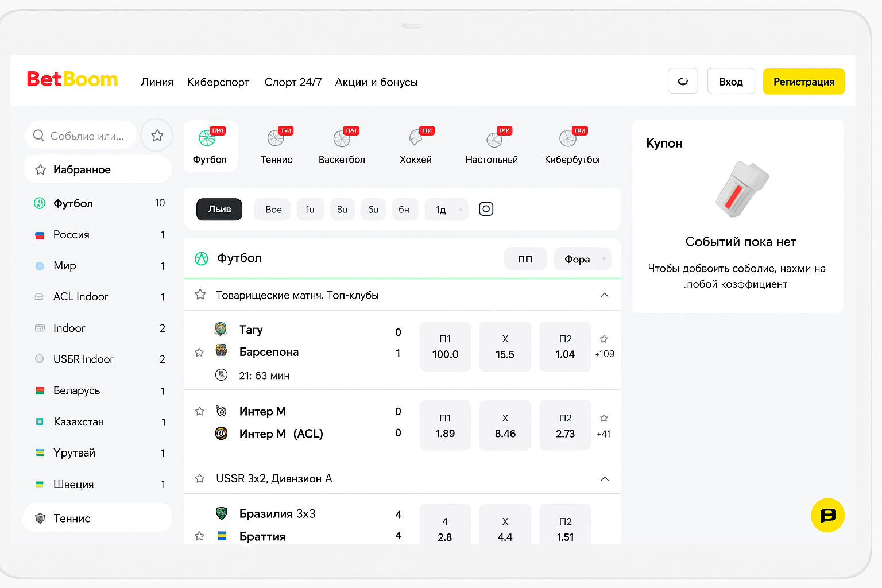882x588 pixels.
Task: Star the Интер М match
Action: coord(199,411)
